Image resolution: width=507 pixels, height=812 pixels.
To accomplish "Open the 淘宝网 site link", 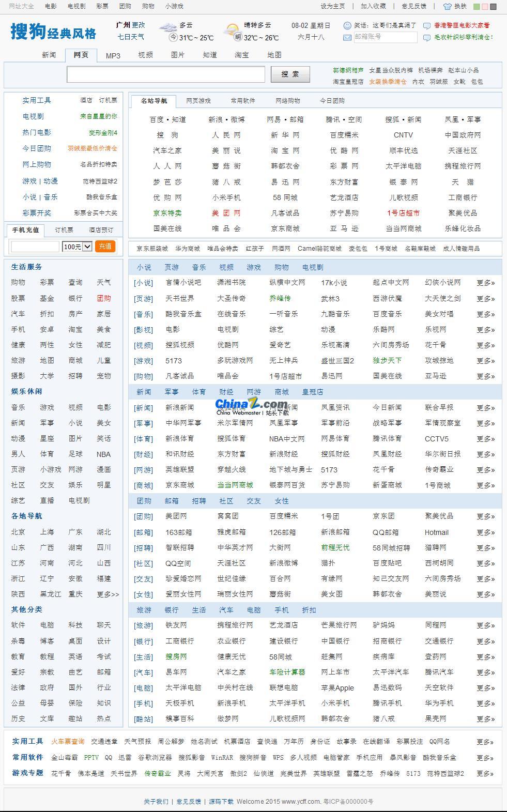I will [x=285, y=150].
